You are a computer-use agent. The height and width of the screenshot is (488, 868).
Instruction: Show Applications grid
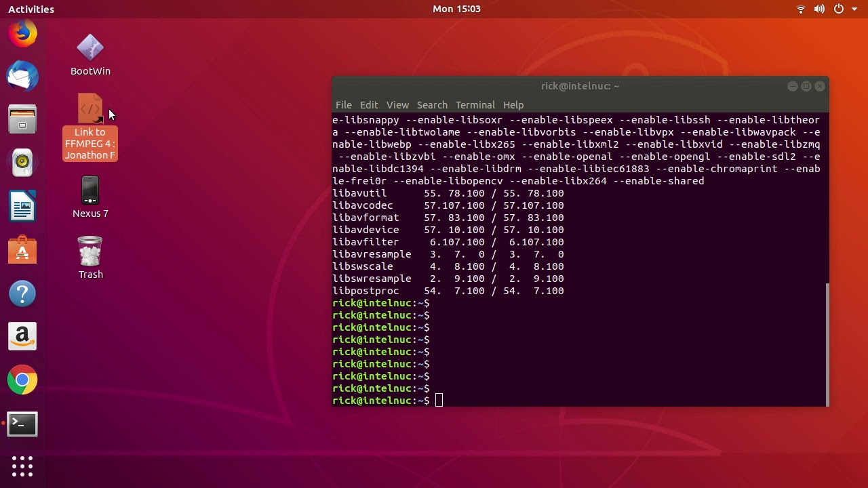[x=22, y=466]
